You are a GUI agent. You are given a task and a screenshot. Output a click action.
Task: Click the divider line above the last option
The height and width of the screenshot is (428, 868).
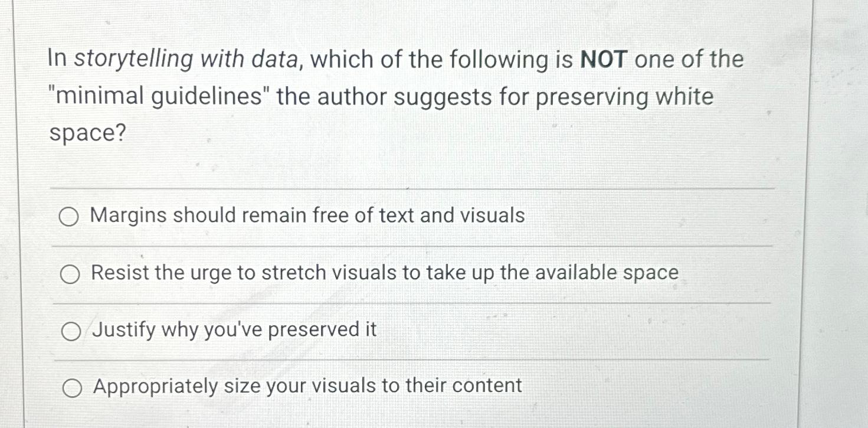(413, 358)
